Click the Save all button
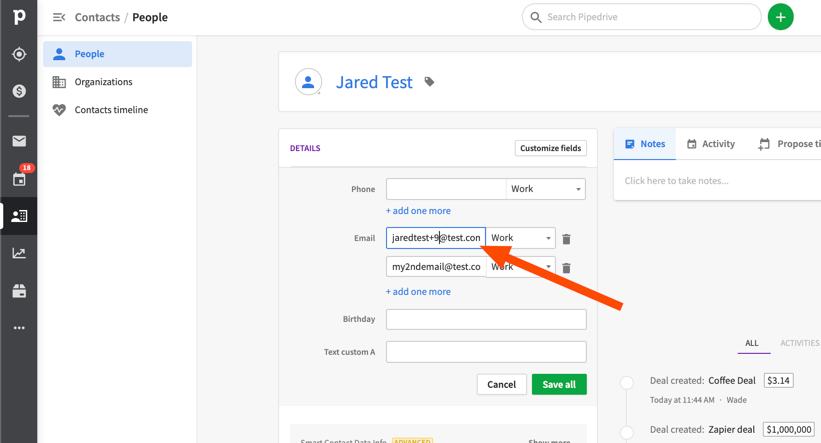Viewport: 821px width, 443px height. [559, 384]
